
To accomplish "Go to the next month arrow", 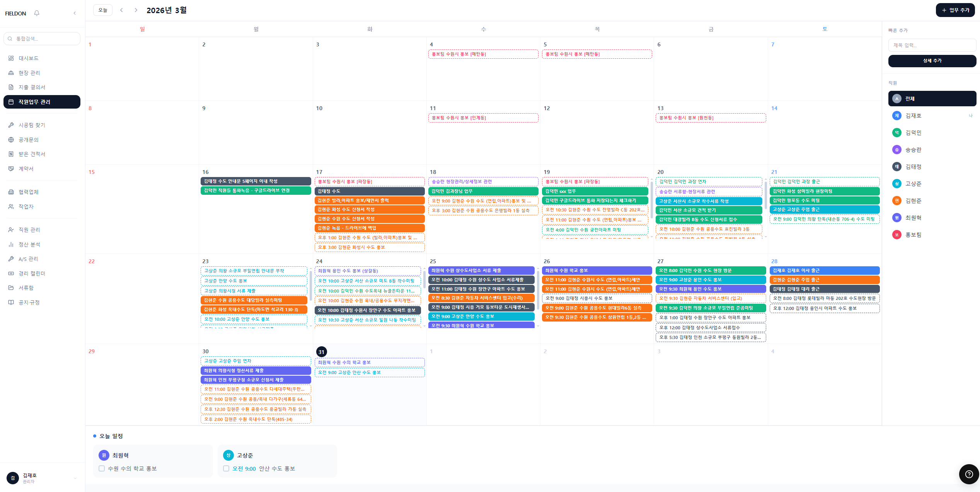I will (136, 10).
